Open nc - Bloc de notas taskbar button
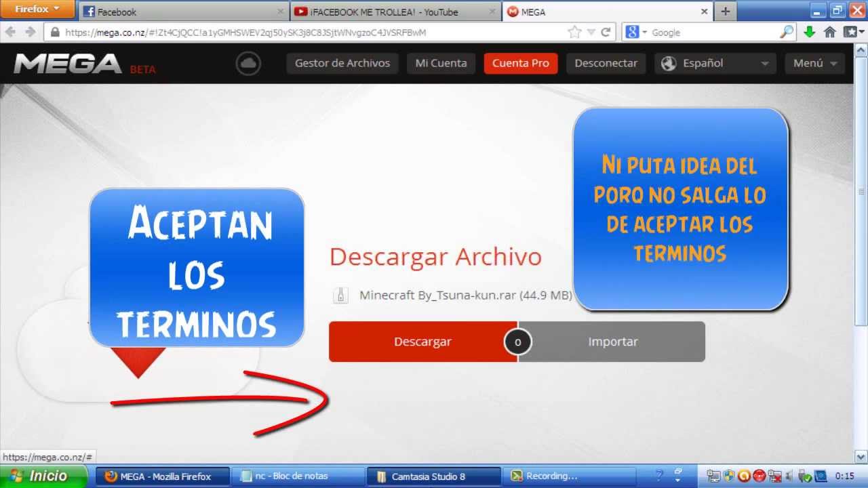This screenshot has width=868, height=488. (298, 476)
